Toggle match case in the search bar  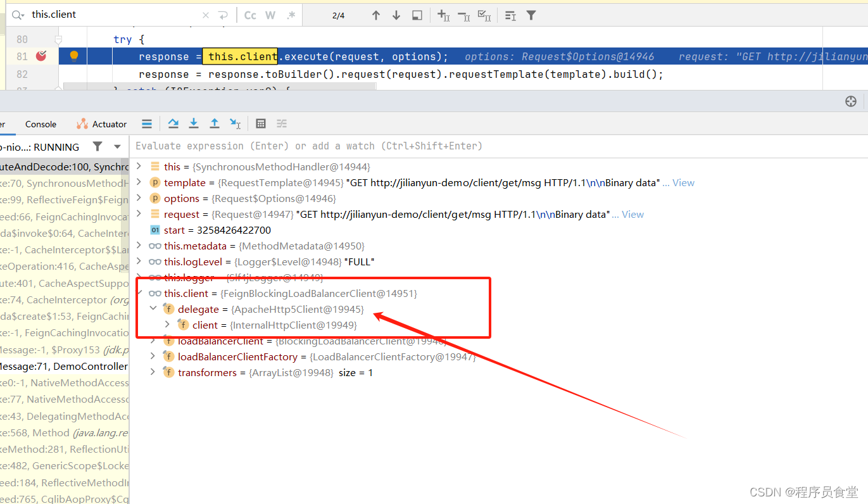click(x=249, y=15)
